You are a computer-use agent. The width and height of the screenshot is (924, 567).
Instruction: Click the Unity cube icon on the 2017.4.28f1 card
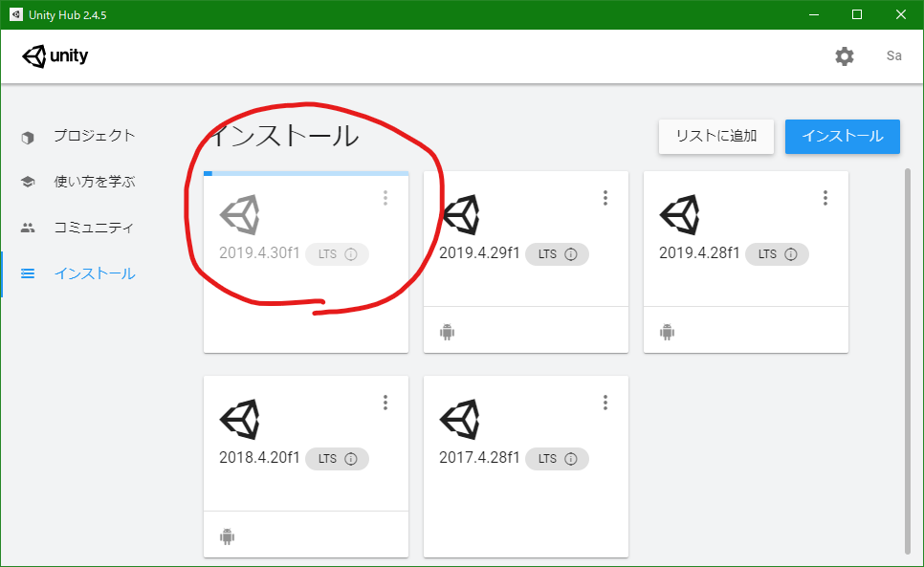(460, 420)
